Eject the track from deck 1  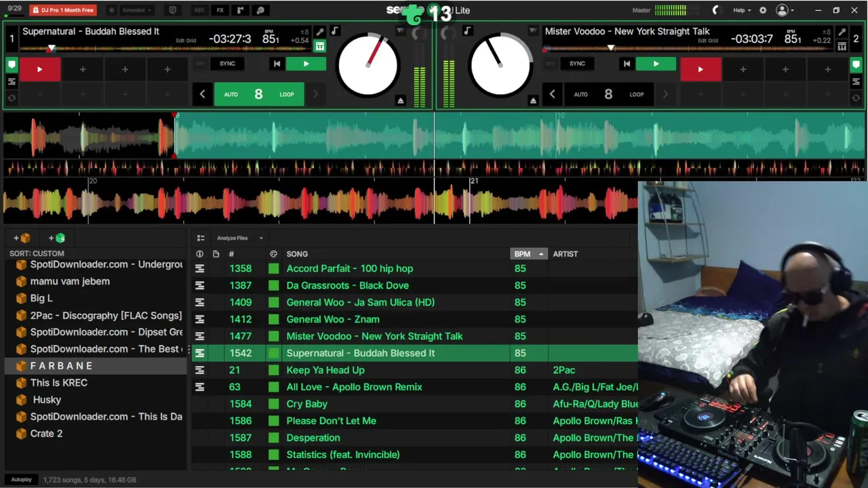click(x=401, y=100)
